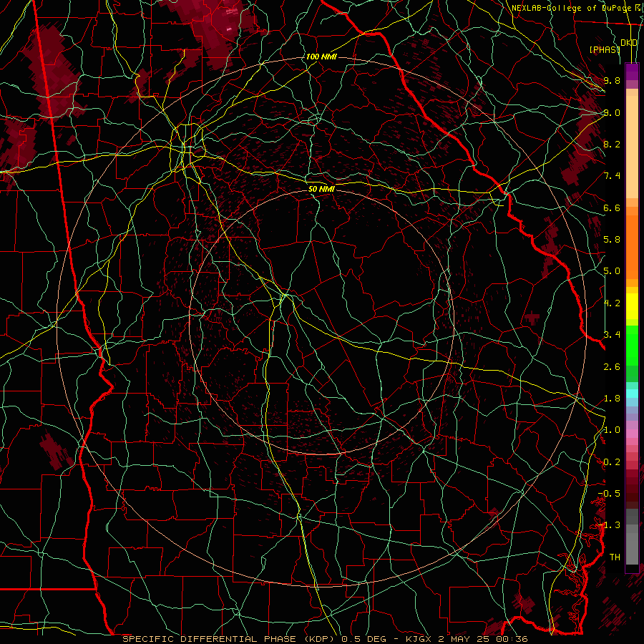The height and width of the screenshot is (644, 644).
Task: Click the 0.2 value on the scale
Action: (x=612, y=462)
